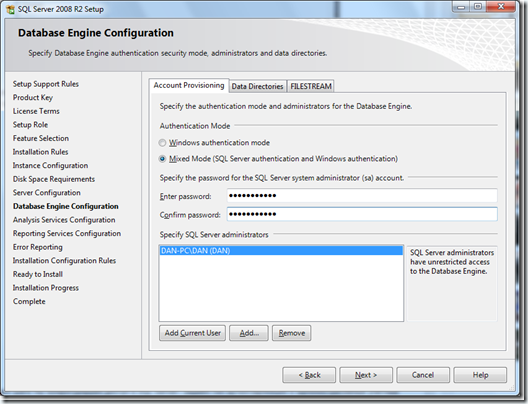The image size is (528, 404).
Task: Click Installation Configuration Rules step
Action: 64,261
